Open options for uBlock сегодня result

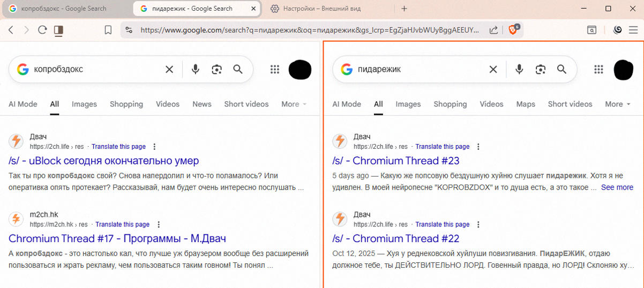coord(155,147)
